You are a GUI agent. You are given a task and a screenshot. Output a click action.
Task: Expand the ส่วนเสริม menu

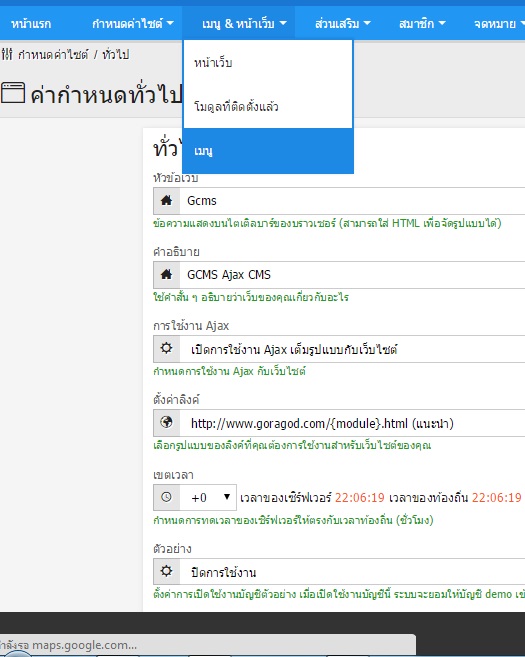click(x=343, y=23)
